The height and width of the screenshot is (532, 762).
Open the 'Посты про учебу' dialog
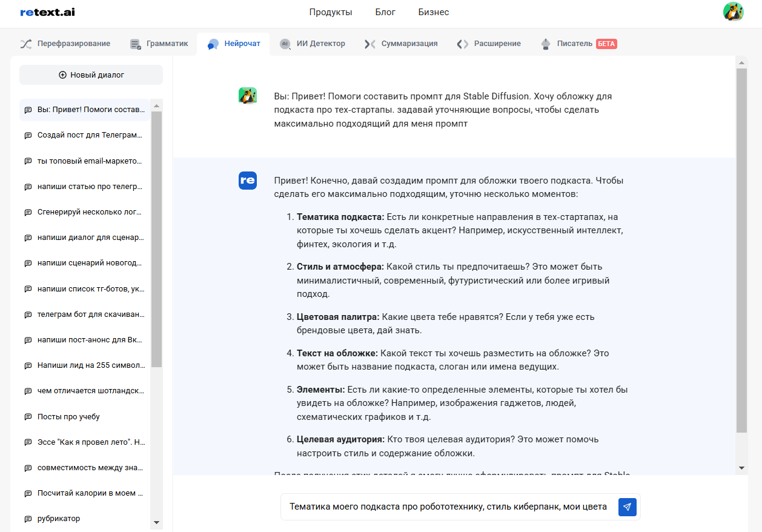pyautogui.click(x=68, y=417)
